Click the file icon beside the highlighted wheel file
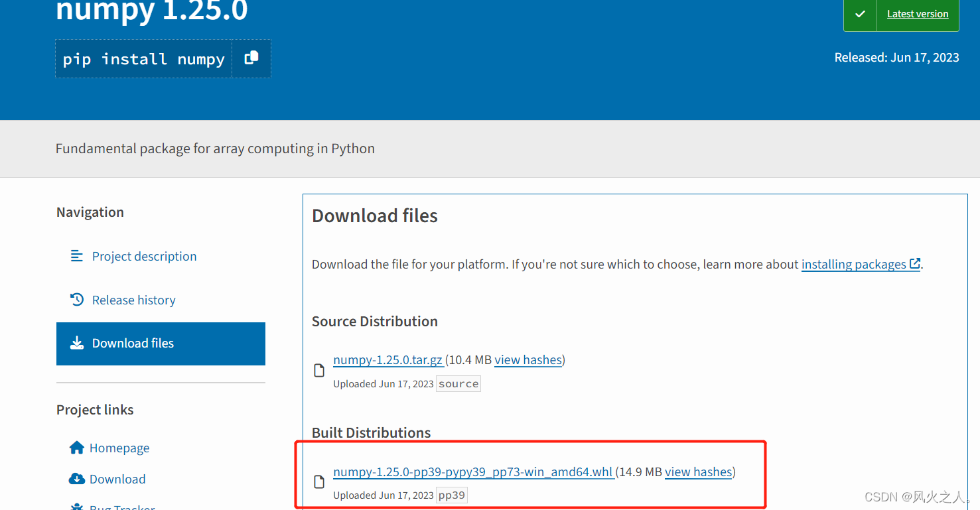The image size is (980, 510). [x=318, y=481]
